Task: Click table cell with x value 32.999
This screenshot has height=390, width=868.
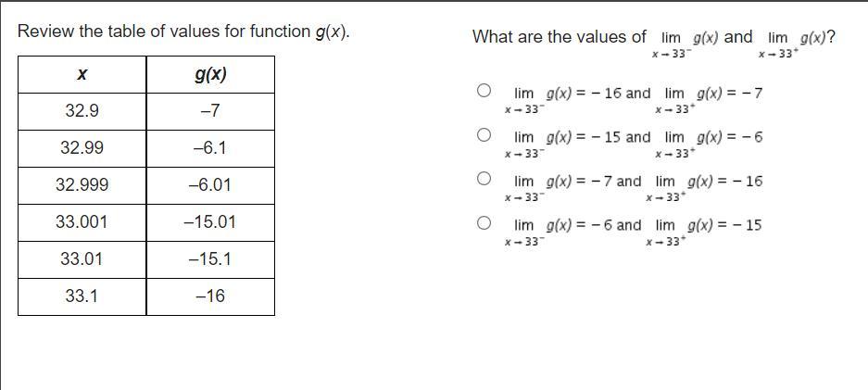Action: coord(82,185)
